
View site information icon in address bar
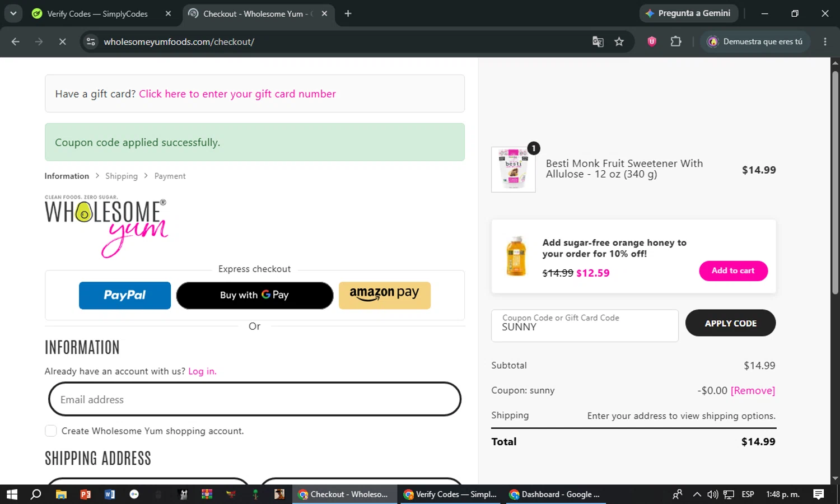point(91,41)
